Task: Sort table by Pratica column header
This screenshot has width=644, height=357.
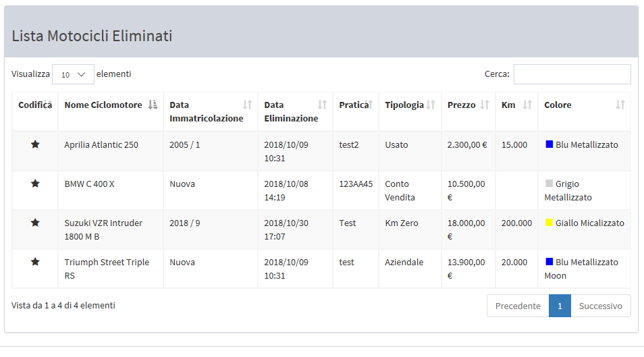Action: tap(354, 105)
